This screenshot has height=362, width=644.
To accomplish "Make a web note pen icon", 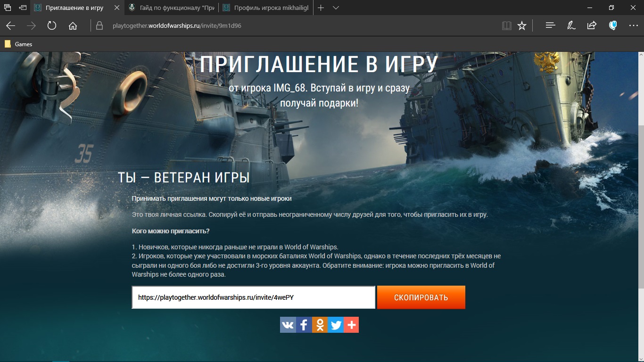I will coord(571,26).
